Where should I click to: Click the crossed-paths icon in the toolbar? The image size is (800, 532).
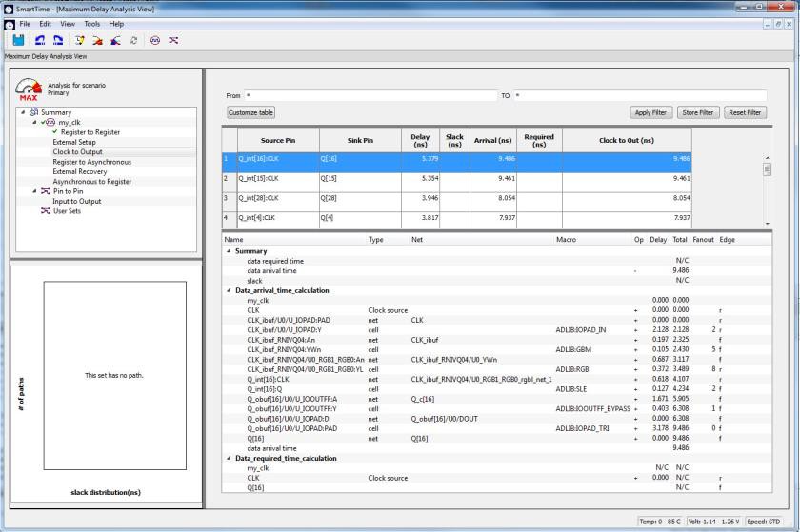point(173,42)
